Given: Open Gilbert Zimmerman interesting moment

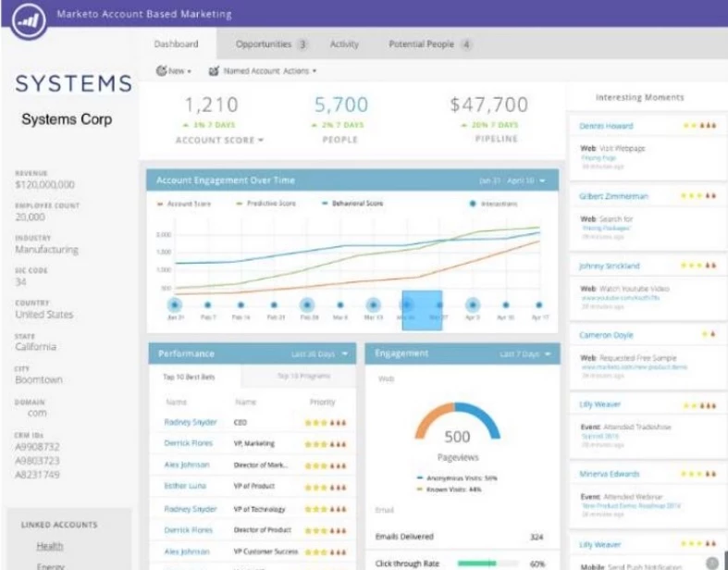Looking at the screenshot, I should (613, 196).
